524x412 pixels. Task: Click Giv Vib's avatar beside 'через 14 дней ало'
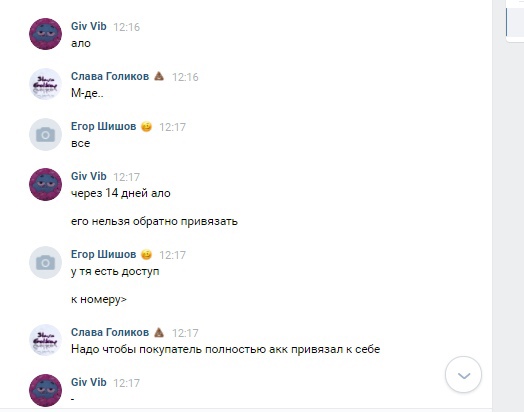tap(45, 184)
